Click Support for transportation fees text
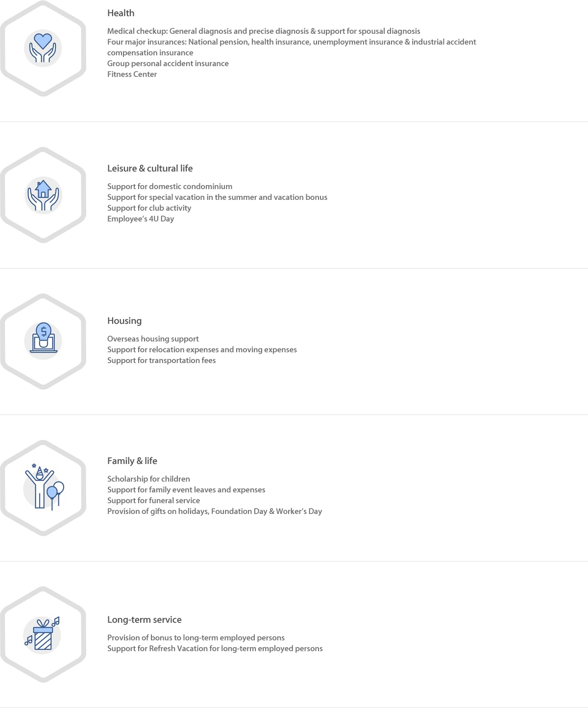 tap(161, 361)
